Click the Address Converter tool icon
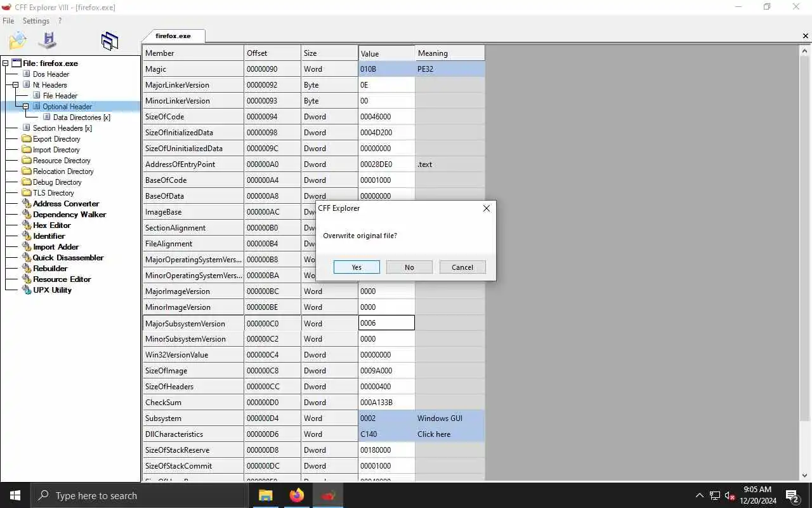Viewport: 812px width, 508px height. (27, 203)
